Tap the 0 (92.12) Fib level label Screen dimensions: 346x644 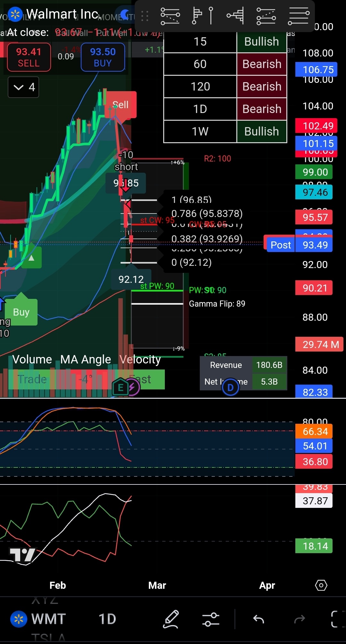[x=191, y=263]
